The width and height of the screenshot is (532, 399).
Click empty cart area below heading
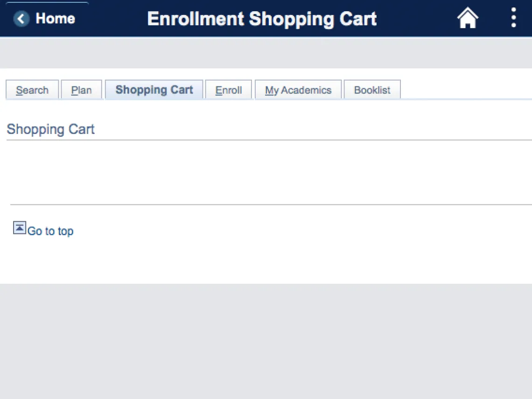click(266, 172)
